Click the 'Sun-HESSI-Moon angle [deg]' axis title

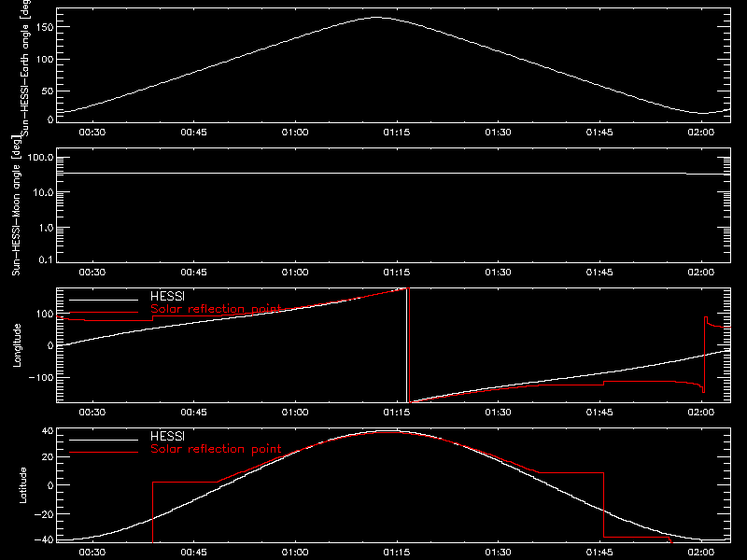pos(16,205)
